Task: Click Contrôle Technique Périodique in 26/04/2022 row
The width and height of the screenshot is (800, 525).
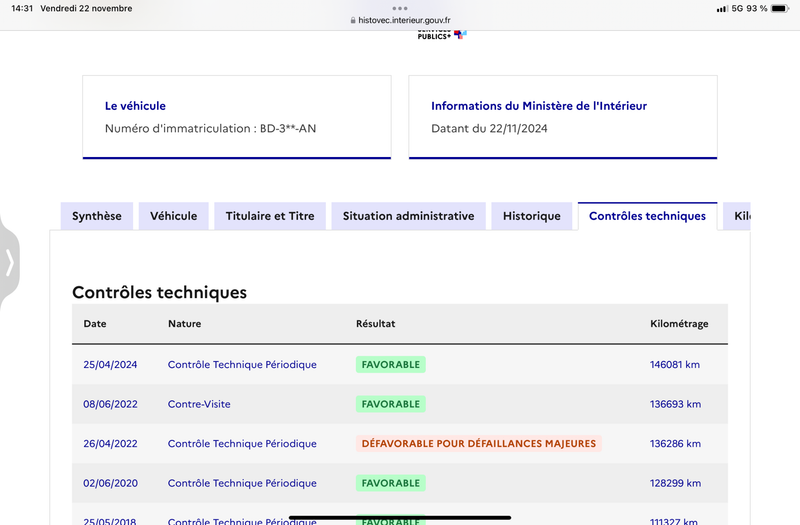Action: coord(242,444)
